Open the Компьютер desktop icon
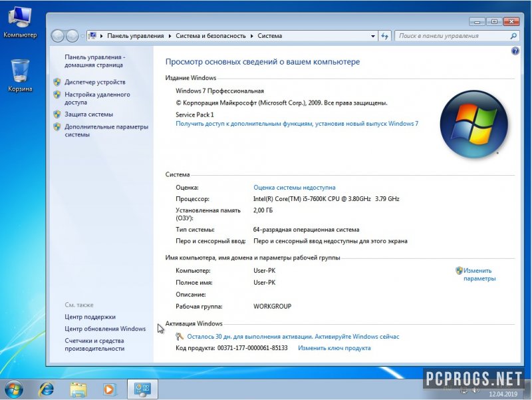The width and height of the screenshot is (532, 400). coord(20,23)
